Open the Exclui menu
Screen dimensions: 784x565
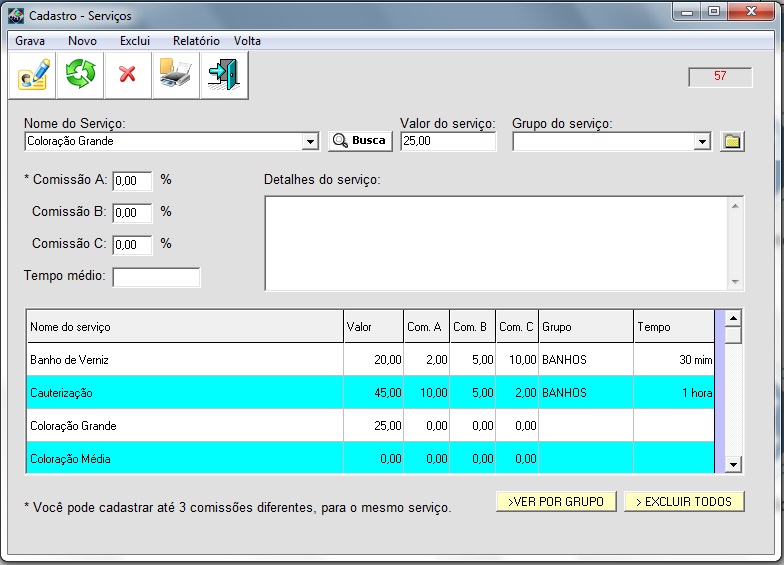tap(134, 41)
